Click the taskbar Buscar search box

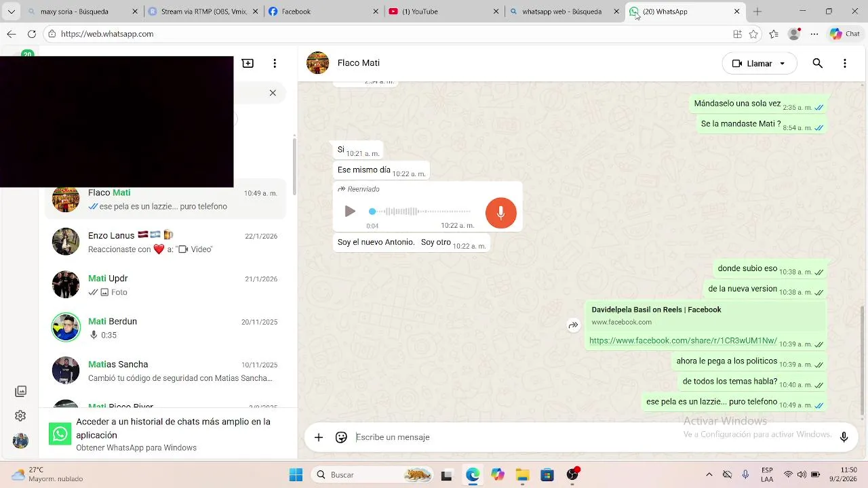(372, 475)
